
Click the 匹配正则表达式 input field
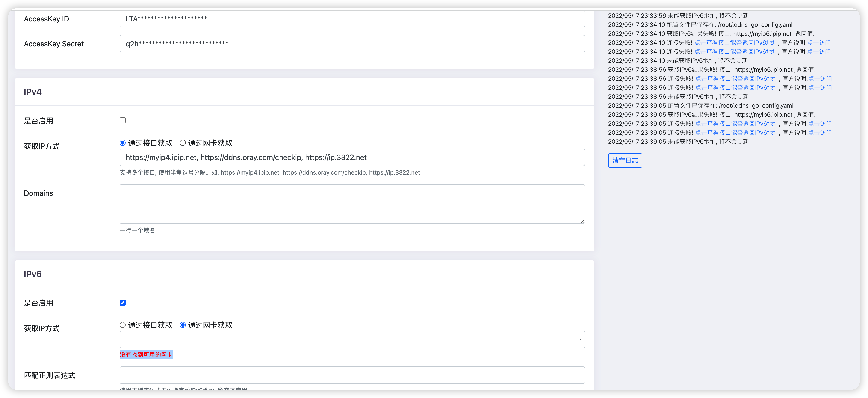[x=352, y=375]
